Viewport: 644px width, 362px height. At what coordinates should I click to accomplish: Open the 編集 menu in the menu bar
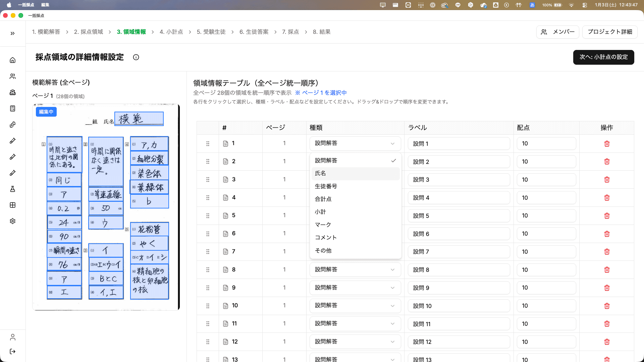[45, 5]
